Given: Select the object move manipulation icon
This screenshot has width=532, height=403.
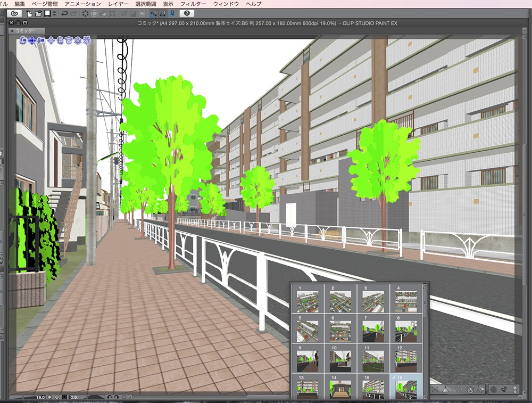Looking at the screenshot, I should coord(51,39).
